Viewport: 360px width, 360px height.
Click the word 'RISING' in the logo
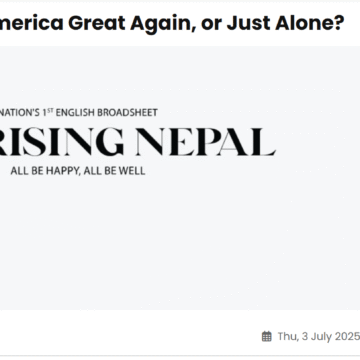click(x=62, y=142)
